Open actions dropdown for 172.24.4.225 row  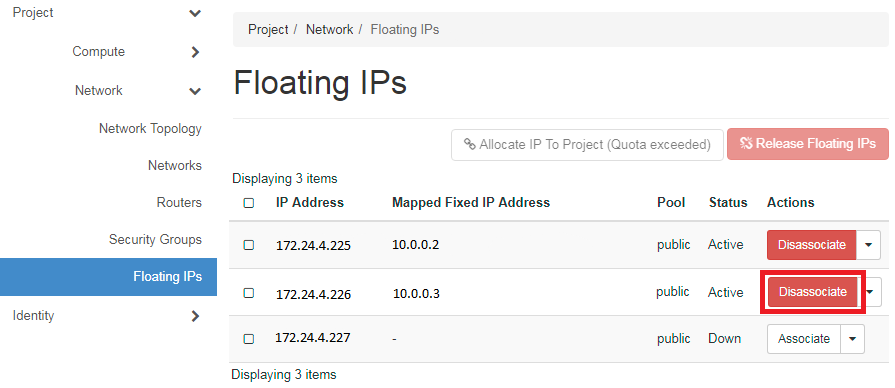click(869, 245)
